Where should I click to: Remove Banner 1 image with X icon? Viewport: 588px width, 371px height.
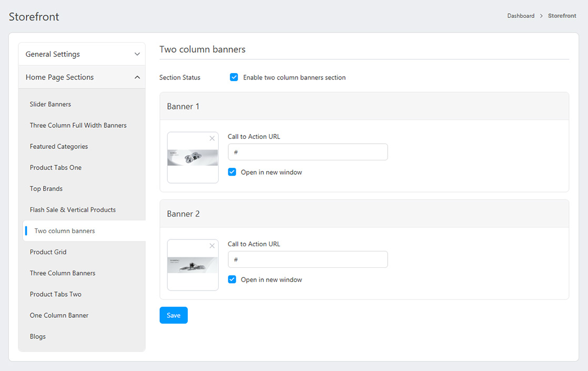pos(212,138)
